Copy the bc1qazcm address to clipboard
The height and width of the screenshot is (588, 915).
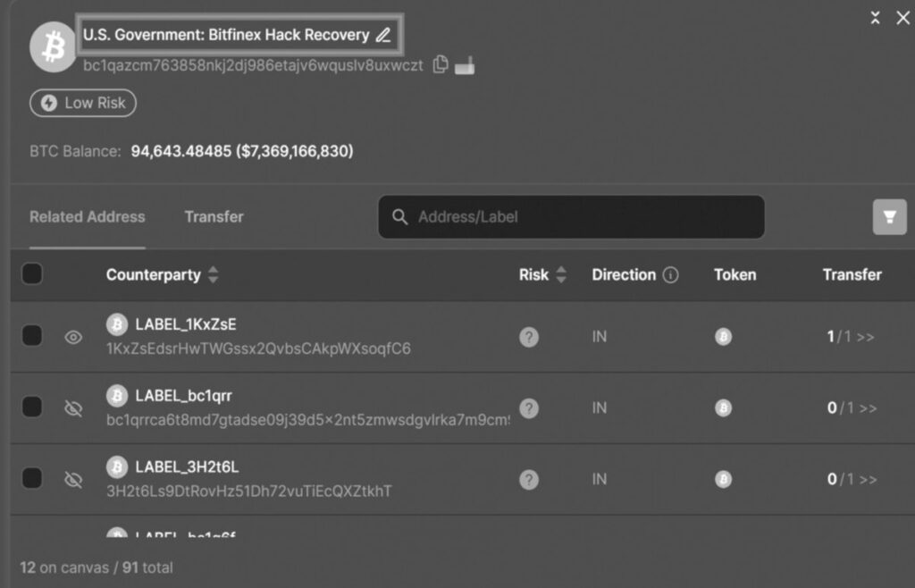pyautogui.click(x=441, y=64)
